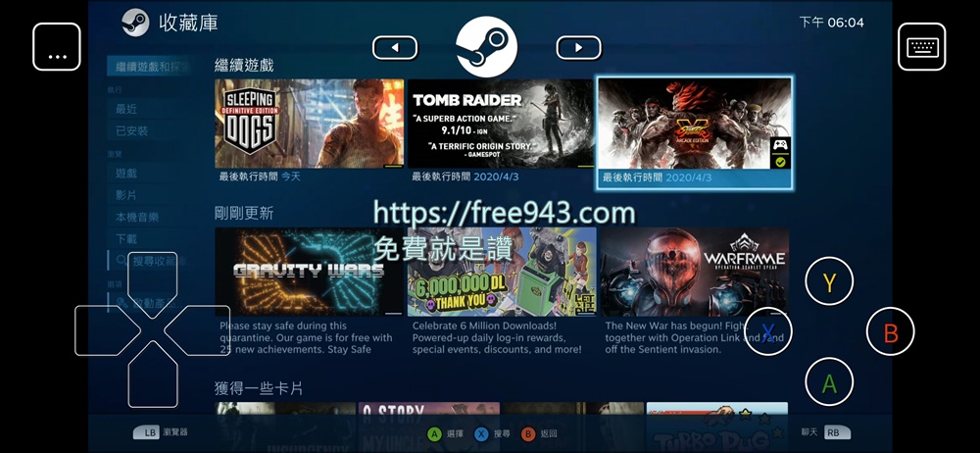Click the 下午 06:04 clock
Image resolution: width=980 pixels, height=453 pixels.
coord(831,23)
